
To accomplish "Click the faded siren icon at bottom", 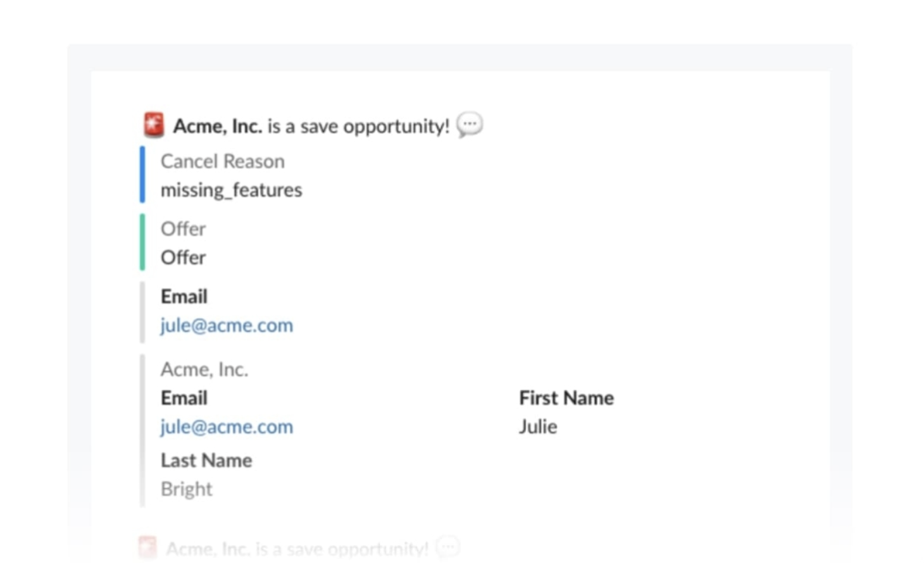I will 147,547.
